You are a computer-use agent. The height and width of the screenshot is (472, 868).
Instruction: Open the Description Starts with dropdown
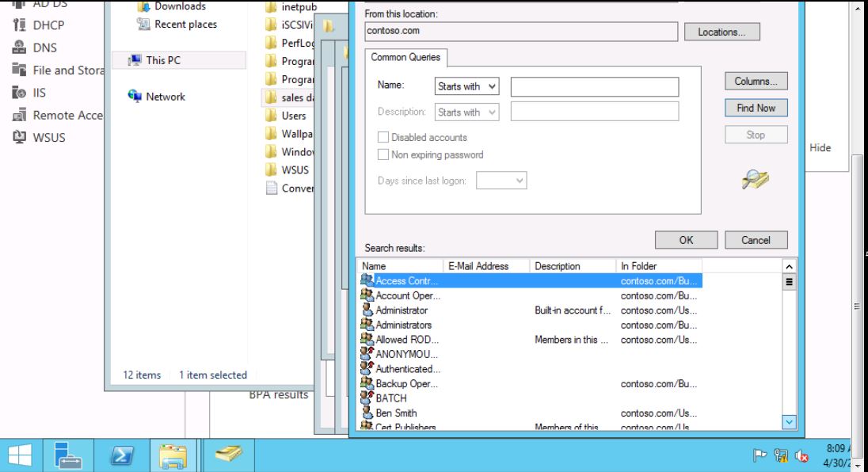pos(466,112)
